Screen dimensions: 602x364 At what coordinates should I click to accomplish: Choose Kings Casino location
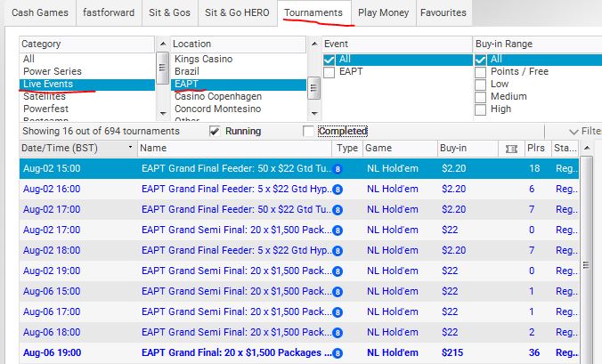pyautogui.click(x=239, y=59)
